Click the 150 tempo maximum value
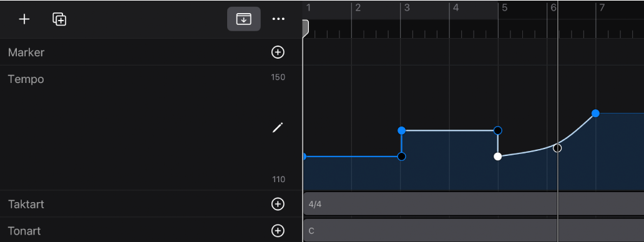Screen dimensions: 644x242 [x=278, y=77]
